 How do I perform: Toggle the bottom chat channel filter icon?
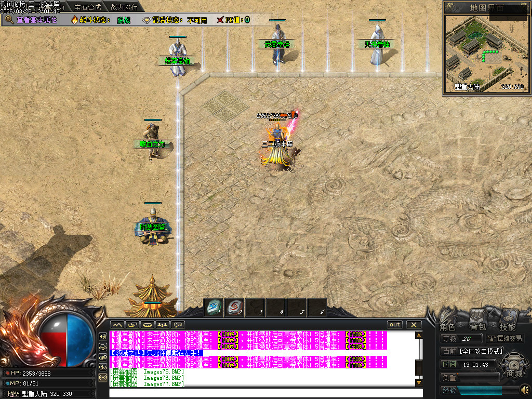tap(103, 378)
